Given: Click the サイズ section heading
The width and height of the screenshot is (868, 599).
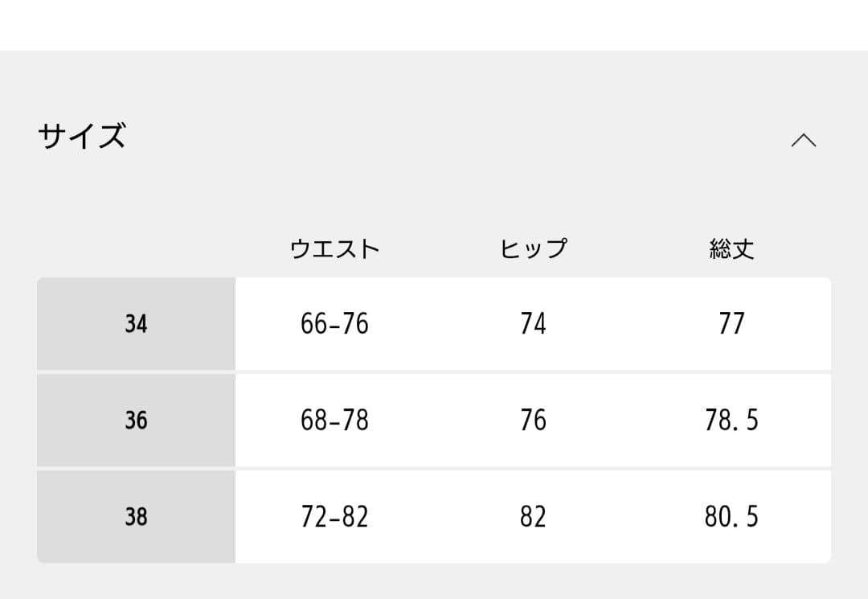Looking at the screenshot, I should (82, 137).
